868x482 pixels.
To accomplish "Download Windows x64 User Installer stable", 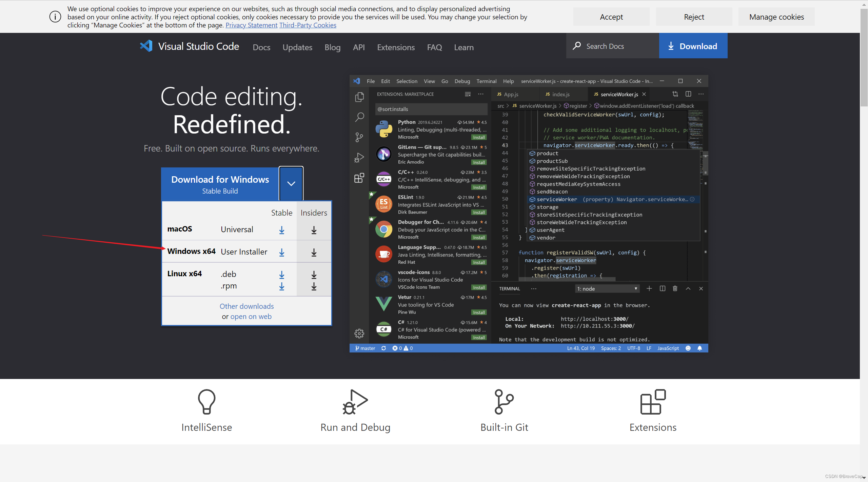I will point(282,253).
